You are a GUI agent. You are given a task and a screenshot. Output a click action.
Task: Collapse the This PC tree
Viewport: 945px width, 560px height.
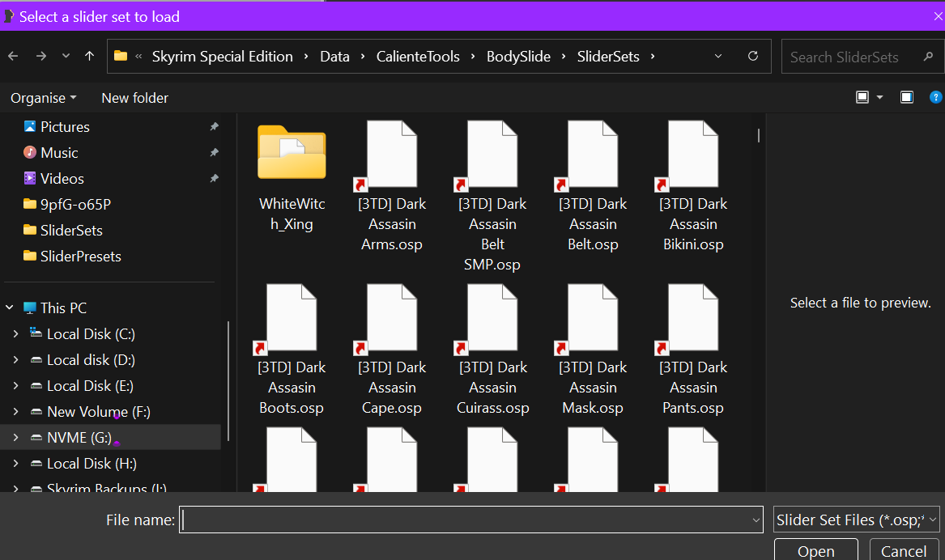click(10, 308)
